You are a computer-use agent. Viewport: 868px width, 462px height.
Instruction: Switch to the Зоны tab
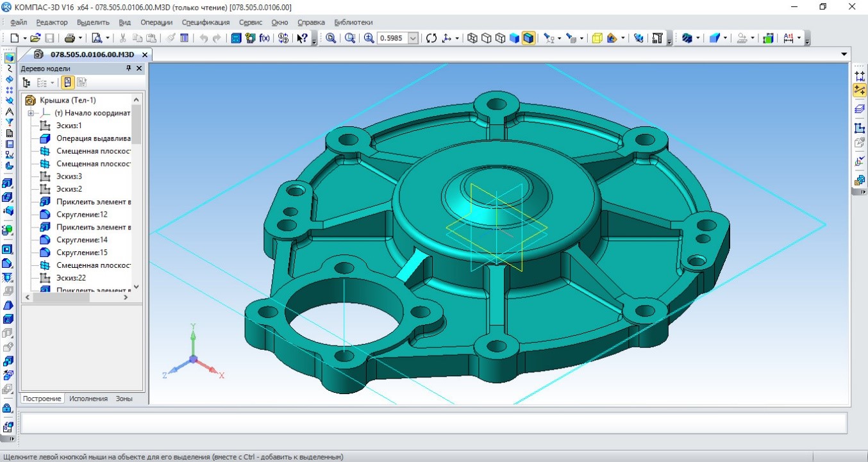tap(124, 399)
